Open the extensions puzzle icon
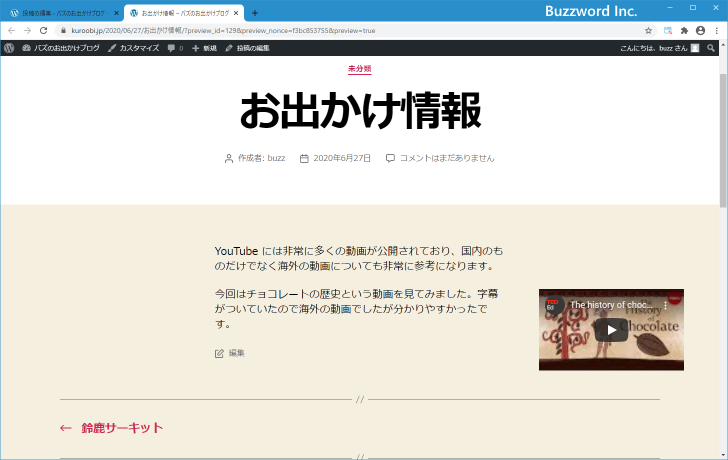Viewport: 728px width, 460px height. tap(684, 31)
